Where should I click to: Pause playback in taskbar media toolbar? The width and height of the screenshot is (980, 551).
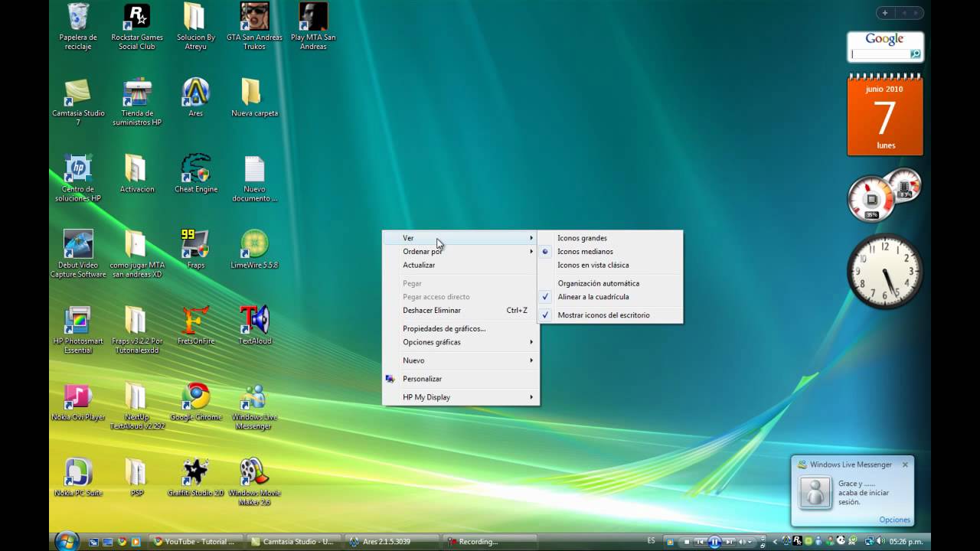pos(714,542)
